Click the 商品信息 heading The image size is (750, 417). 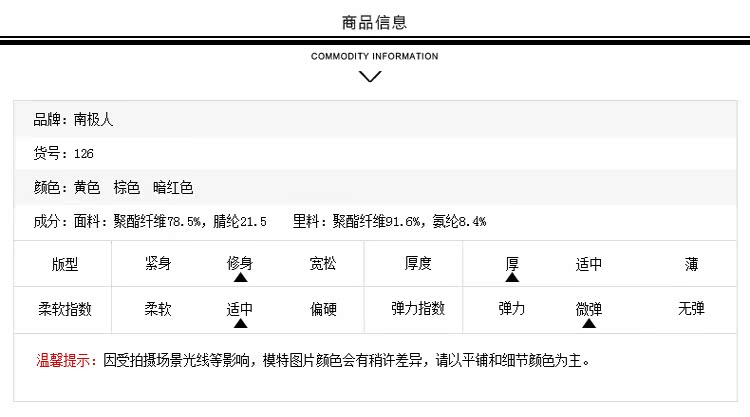pos(374,22)
